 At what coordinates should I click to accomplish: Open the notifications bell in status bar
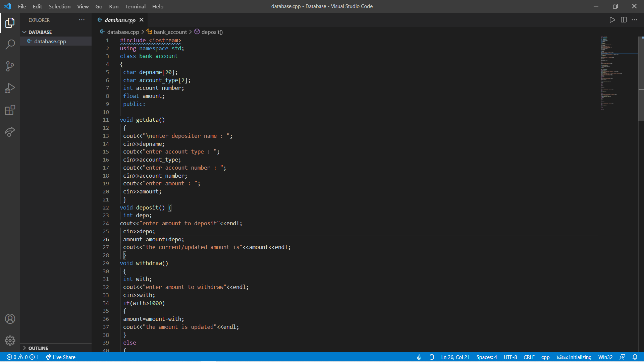(x=635, y=357)
